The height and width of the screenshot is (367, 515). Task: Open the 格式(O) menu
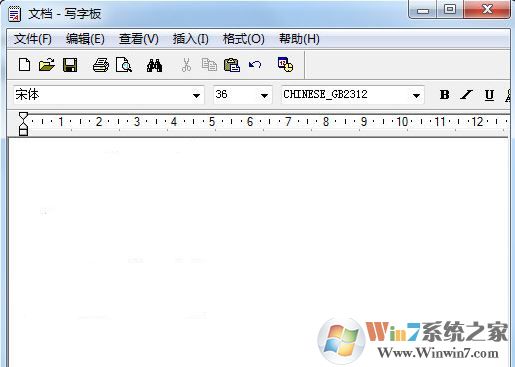pyautogui.click(x=244, y=39)
